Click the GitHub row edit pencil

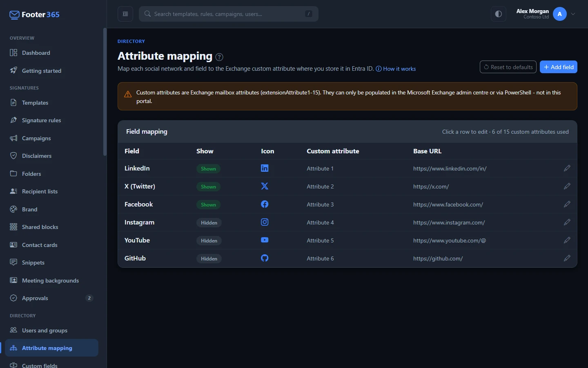point(567,258)
